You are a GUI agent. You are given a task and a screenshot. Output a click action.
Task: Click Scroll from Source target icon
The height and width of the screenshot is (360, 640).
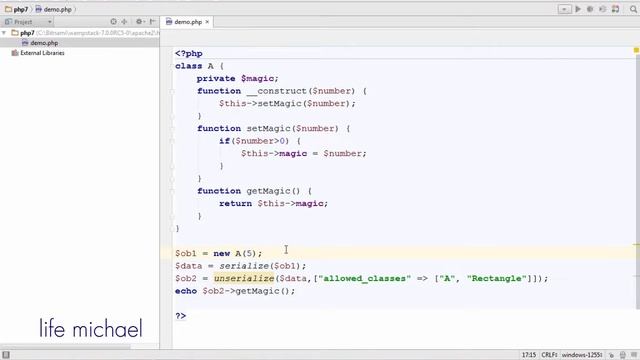(x=113, y=22)
